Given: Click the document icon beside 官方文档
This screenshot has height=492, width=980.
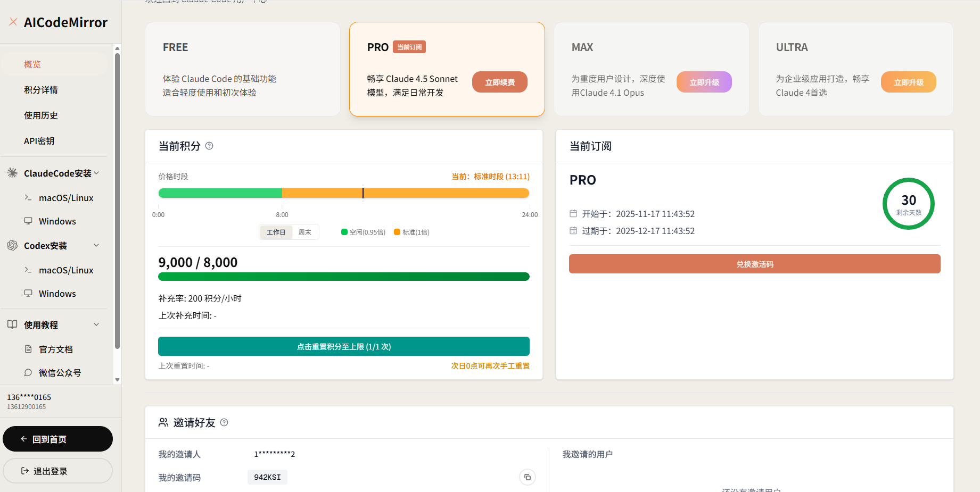Looking at the screenshot, I should coord(28,349).
